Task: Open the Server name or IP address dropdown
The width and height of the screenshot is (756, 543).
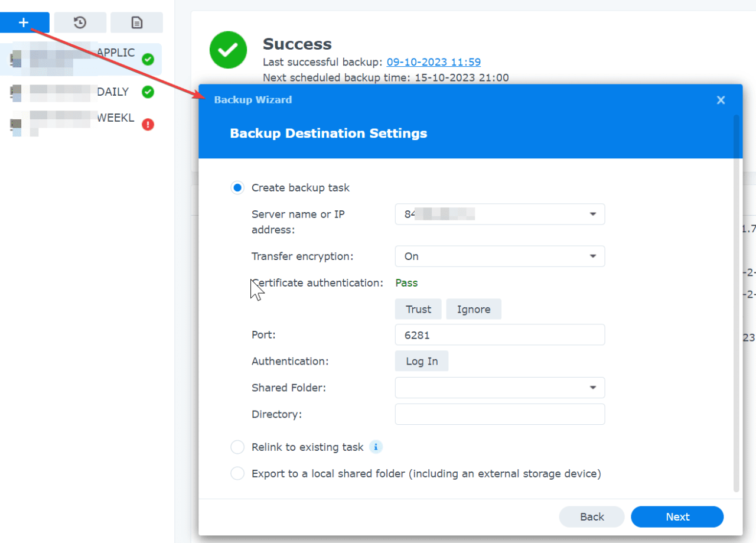Action: pos(500,214)
